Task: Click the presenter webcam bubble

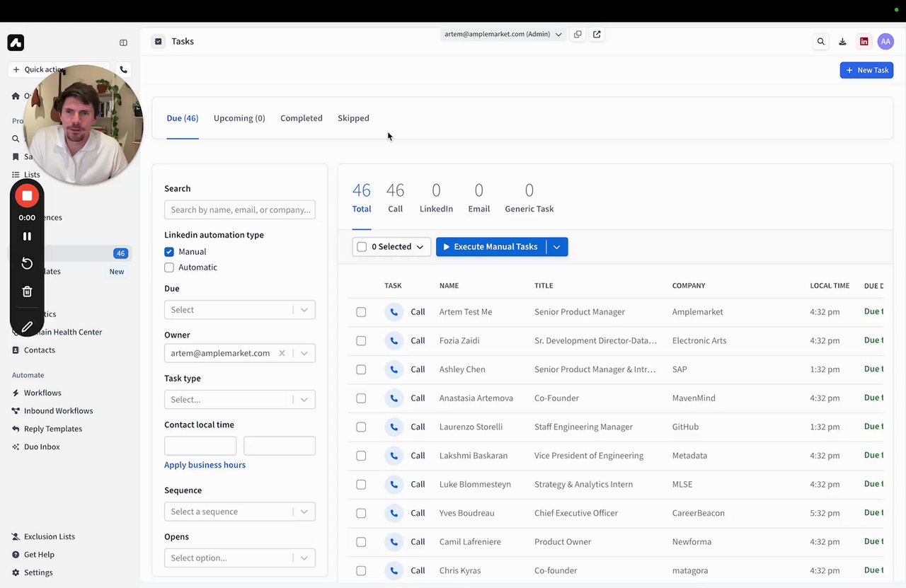Action: tap(84, 125)
